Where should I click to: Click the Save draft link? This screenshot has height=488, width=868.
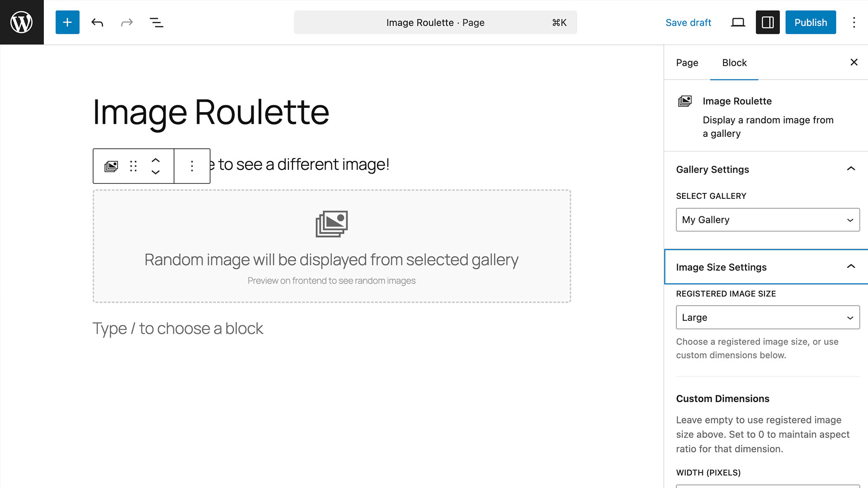coord(688,23)
